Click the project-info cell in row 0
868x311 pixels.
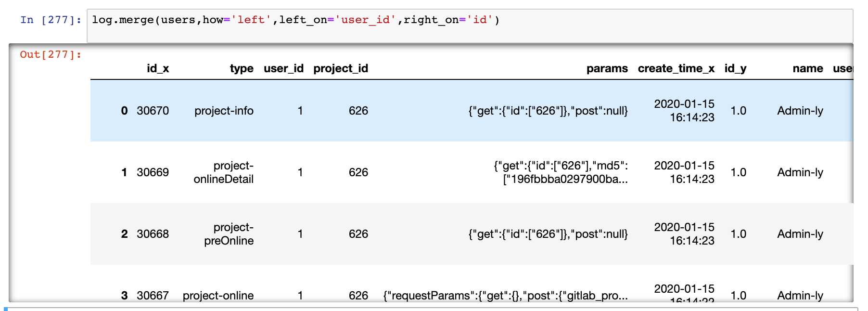click(224, 111)
